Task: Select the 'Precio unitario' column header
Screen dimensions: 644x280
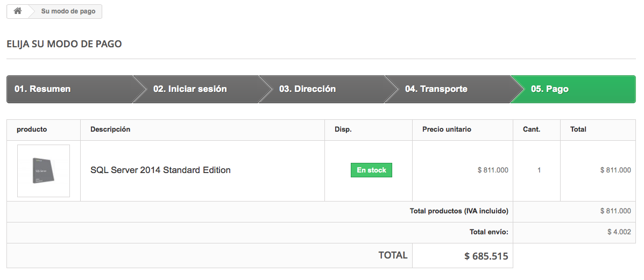Action: [x=447, y=130]
